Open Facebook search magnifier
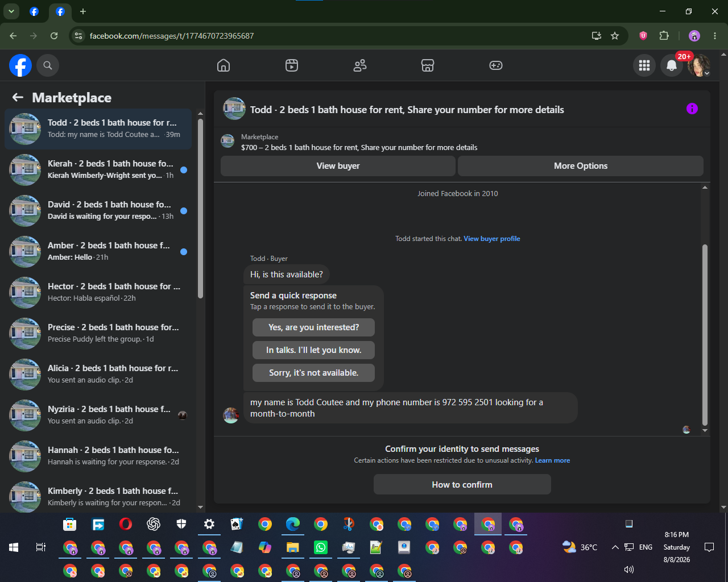Viewport: 728px width, 582px height. [x=48, y=65]
